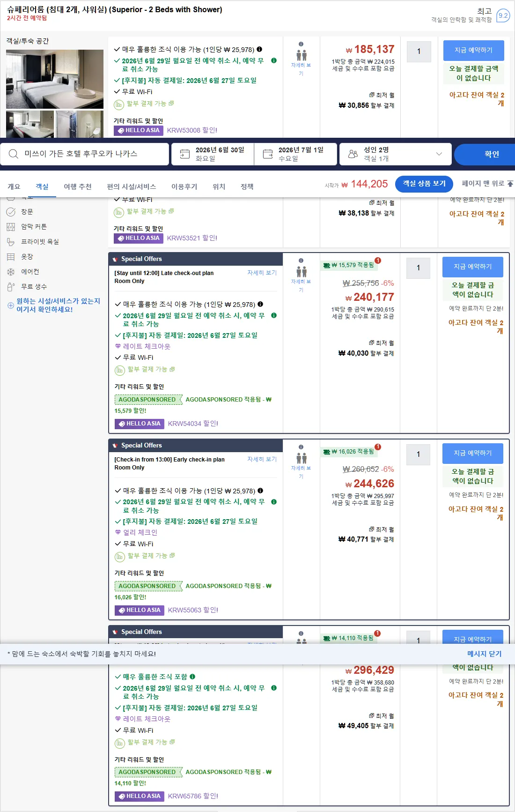The image size is (515, 812).
Task: Click the 9.2 review score badge
Action: click(x=503, y=15)
